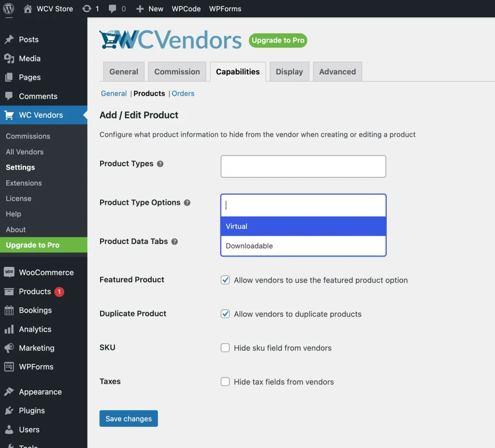495x448 pixels.
Task: Enable Hide sku field from vendors
Action: coord(225,347)
